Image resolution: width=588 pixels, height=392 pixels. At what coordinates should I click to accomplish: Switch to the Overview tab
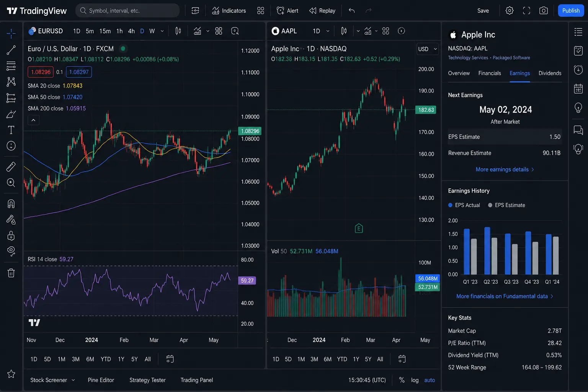pyautogui.click(x=459, y=73)
